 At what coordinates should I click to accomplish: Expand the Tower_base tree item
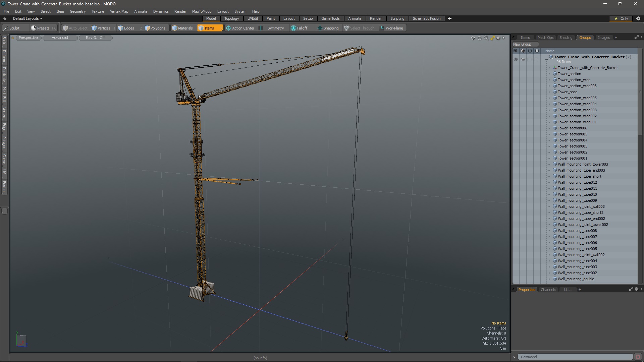tap(549, 92)
